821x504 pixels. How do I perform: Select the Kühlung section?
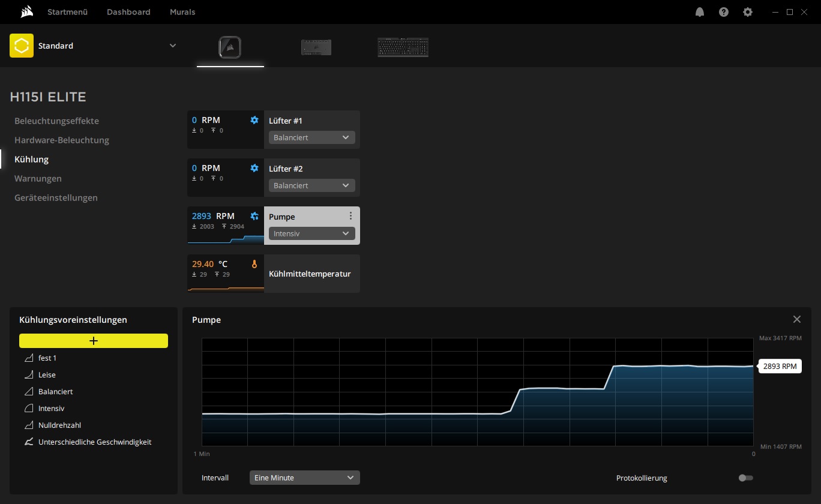31,159
